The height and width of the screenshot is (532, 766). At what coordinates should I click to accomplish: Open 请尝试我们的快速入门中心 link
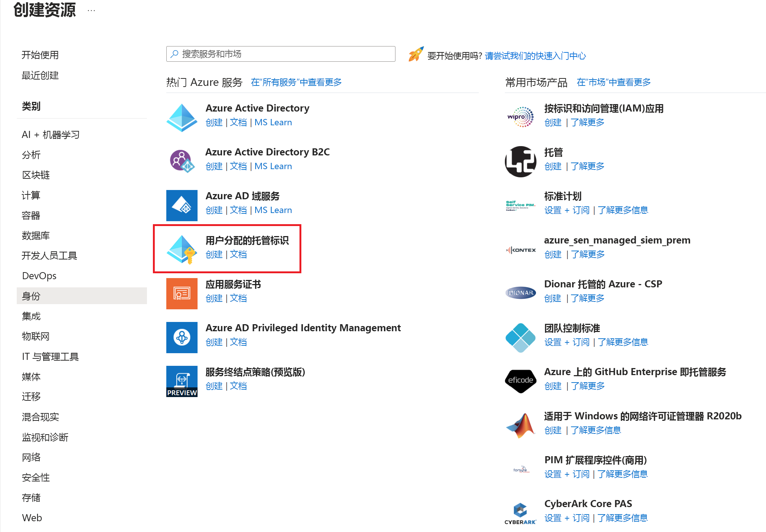coord(535,56)
